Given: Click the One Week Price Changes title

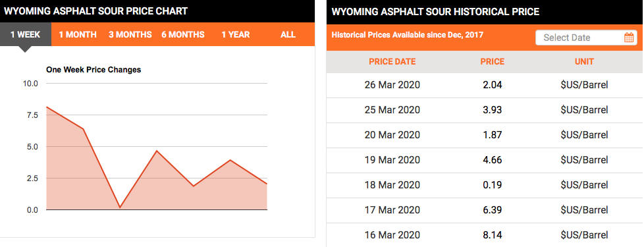Looking at the screenshot, I should (x=94, y=70).
